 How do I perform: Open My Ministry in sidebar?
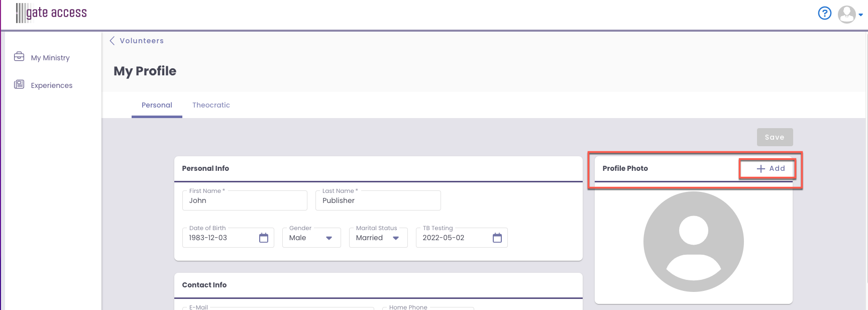50,58
